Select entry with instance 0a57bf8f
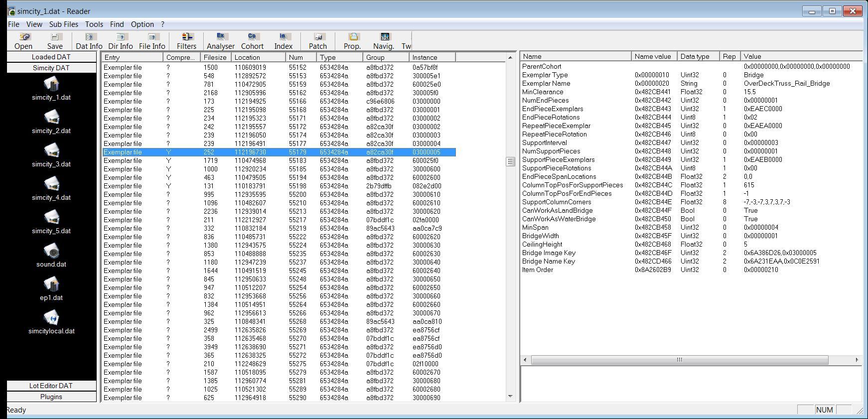 coord(279,67)
